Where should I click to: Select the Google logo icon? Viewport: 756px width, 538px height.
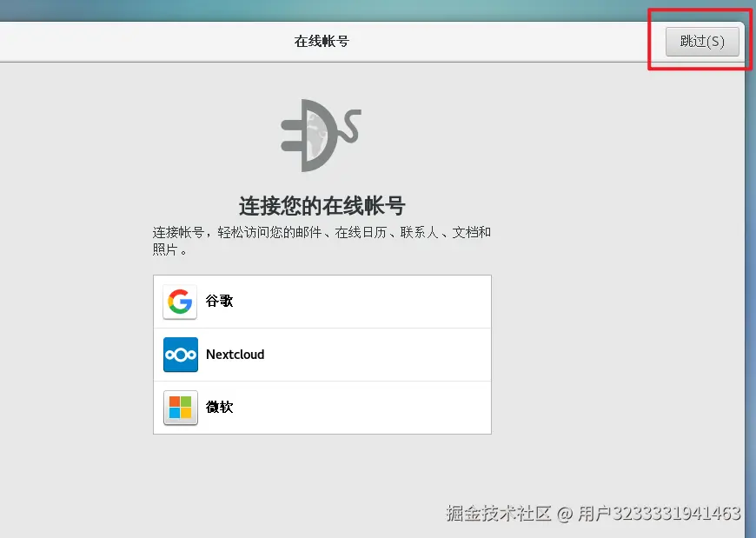(181, 302)
